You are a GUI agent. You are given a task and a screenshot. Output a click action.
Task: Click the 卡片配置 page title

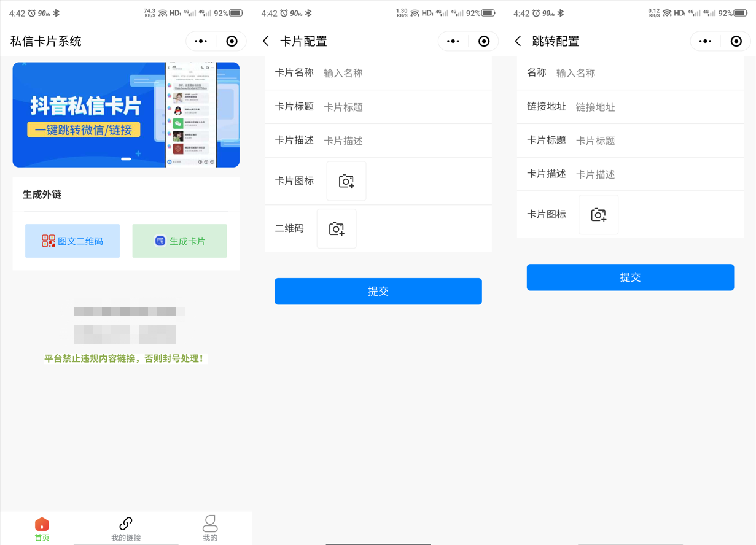[x=303, y=41]
